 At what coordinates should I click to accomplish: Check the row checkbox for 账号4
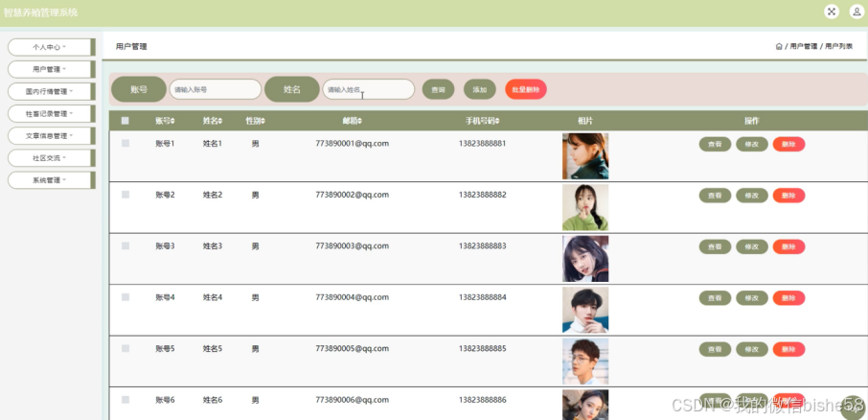pos(126,297)
